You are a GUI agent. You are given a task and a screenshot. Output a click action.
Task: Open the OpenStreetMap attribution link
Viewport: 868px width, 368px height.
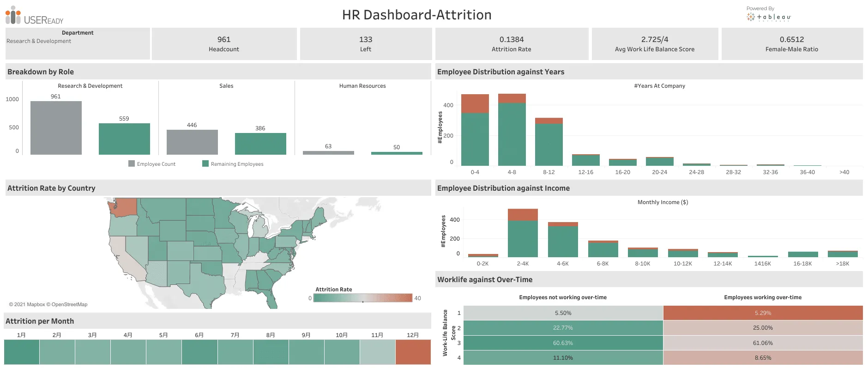pos(67,305)
